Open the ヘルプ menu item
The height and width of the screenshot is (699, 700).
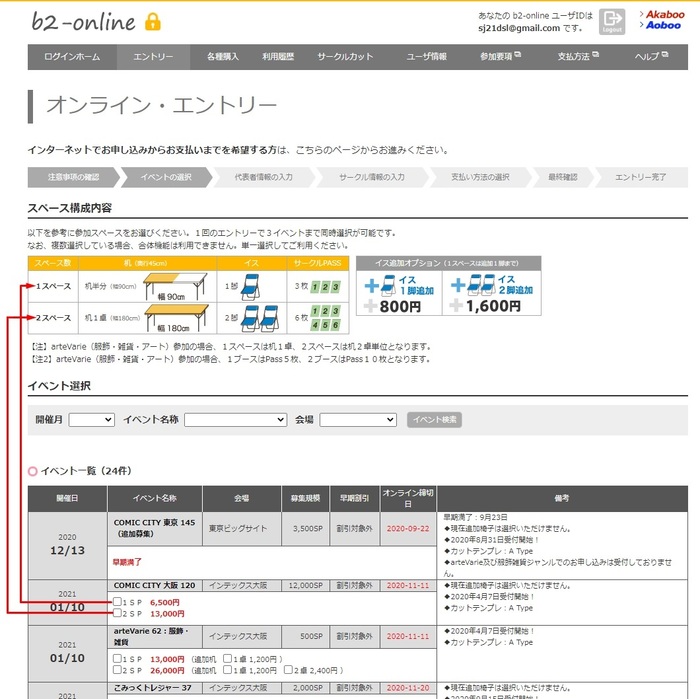[648, 57]
